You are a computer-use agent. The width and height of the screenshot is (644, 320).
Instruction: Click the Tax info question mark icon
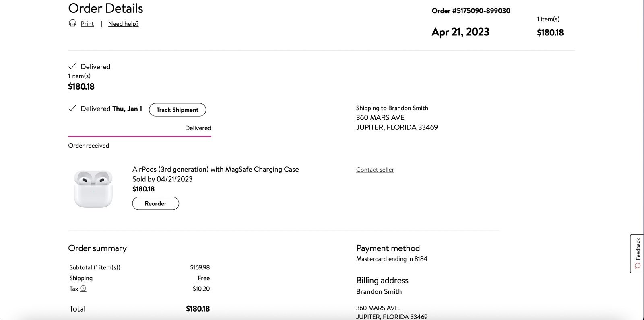(83, 289)
